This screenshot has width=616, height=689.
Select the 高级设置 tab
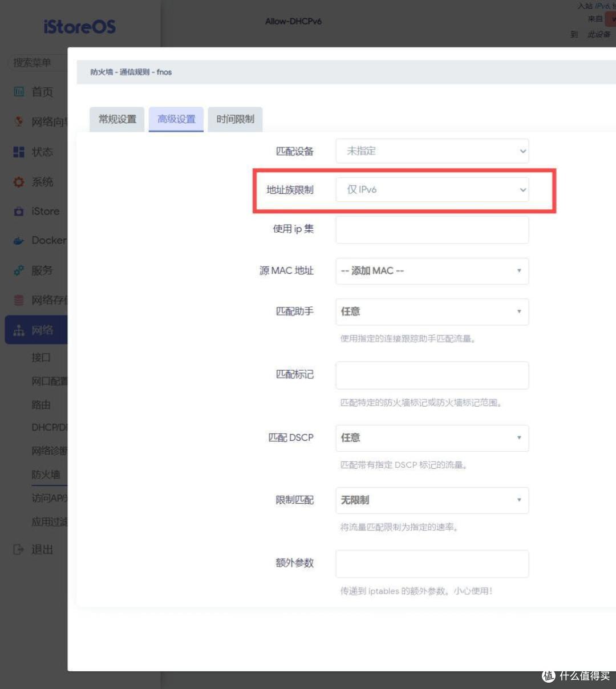coord(176,119)
